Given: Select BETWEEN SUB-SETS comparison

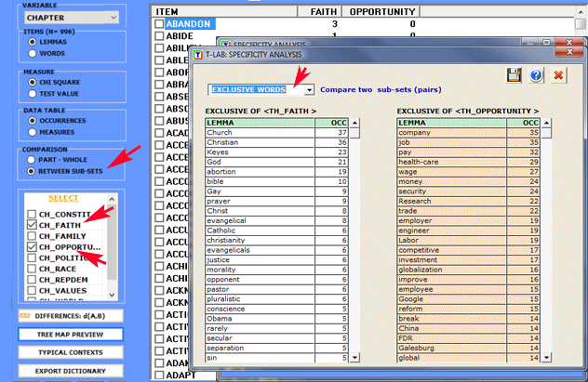Looking at the screenshot, I should 31,172.
